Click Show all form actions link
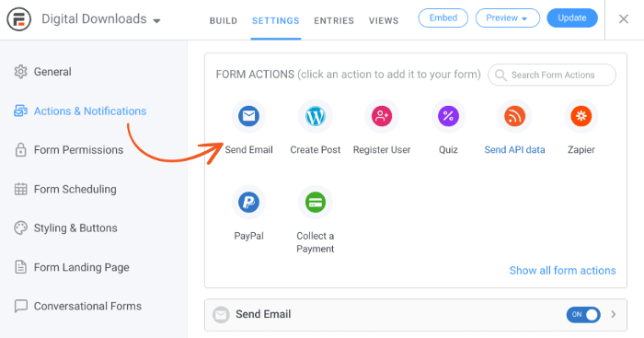Screen dimensions: 644x338 tap(563, 271)
